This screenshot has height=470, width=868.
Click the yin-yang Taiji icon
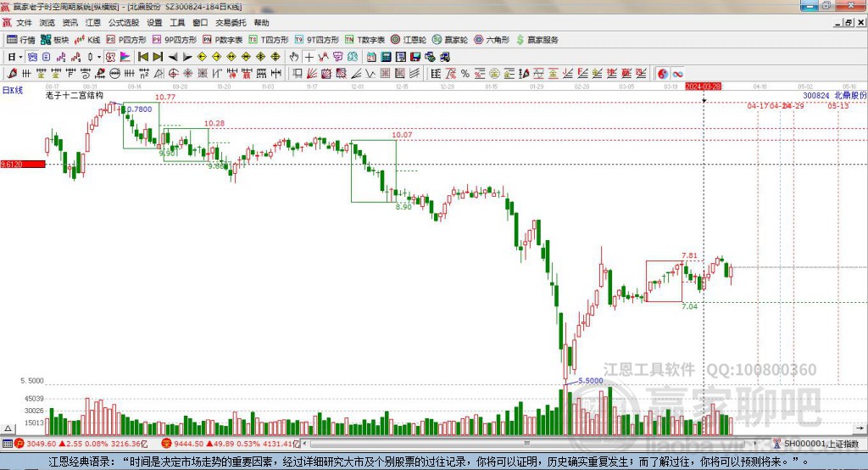[x=662, y=73]
